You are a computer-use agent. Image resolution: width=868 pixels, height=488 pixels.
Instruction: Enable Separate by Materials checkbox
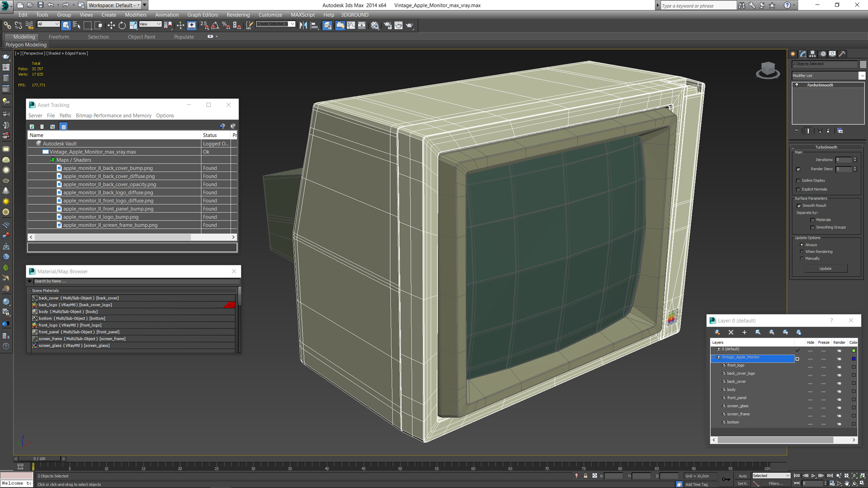[x=812, y=220]
